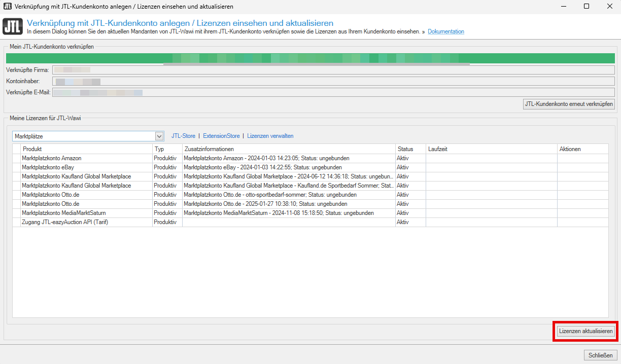The image size is (621, 364).
Task: Select the Marktplatzkonto eBay row
Action: [310, 167]
